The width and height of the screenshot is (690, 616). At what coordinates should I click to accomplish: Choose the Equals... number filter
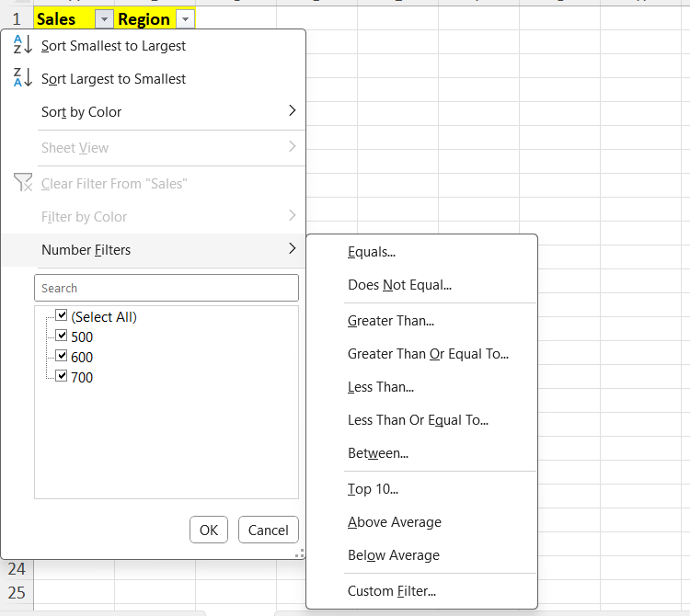click(x=421, y=252)
